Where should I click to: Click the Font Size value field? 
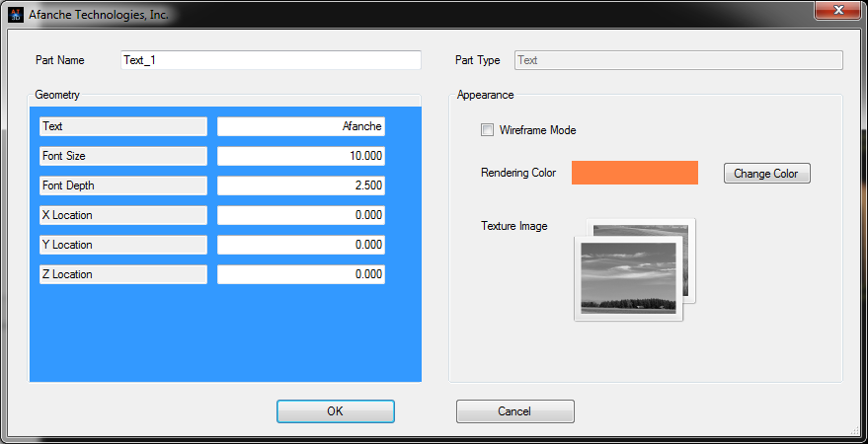click(x=300, y=156)
